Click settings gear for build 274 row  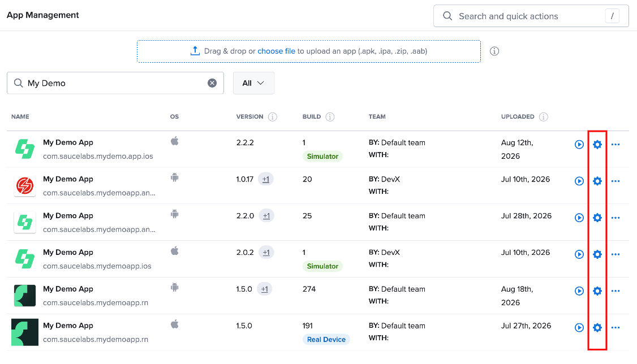pos(597,291)
